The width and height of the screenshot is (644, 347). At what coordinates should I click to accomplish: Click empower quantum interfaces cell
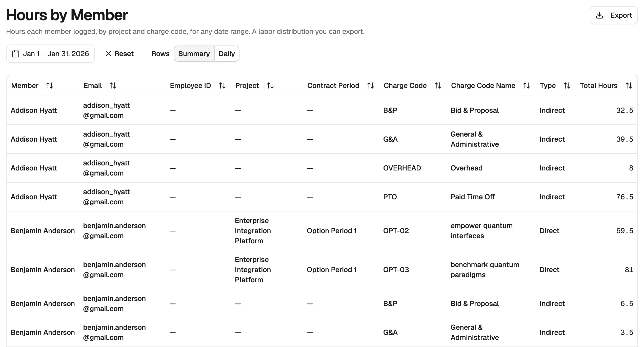coord(481,231)
